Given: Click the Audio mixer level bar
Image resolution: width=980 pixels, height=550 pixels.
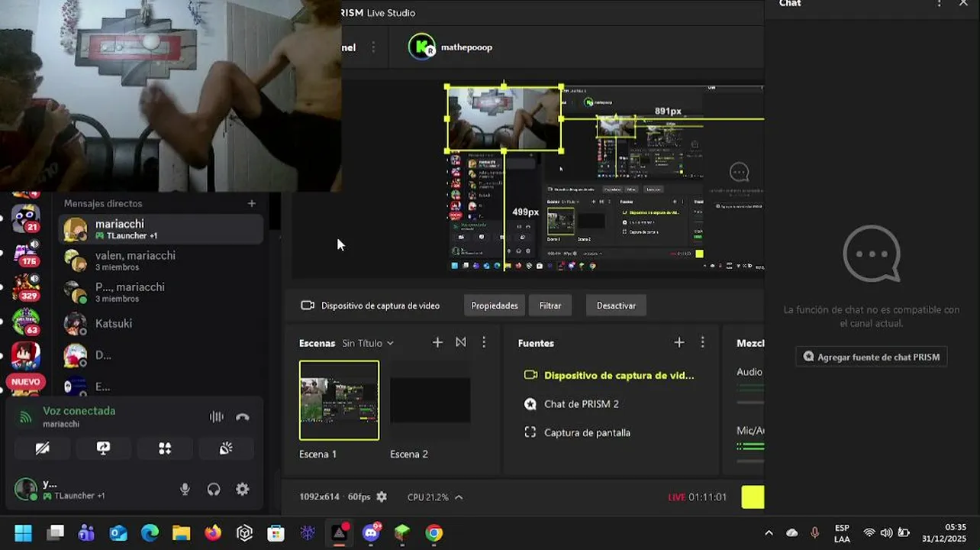Looking at the screenshot, I should coord(750,388).
